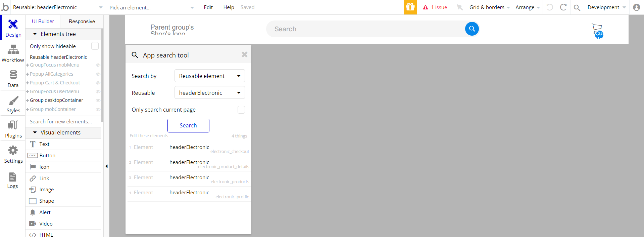The width and height of the screenshot is (644, 237).
Task: Open the Workflow tab icon
Action: (x=13, y=50)
